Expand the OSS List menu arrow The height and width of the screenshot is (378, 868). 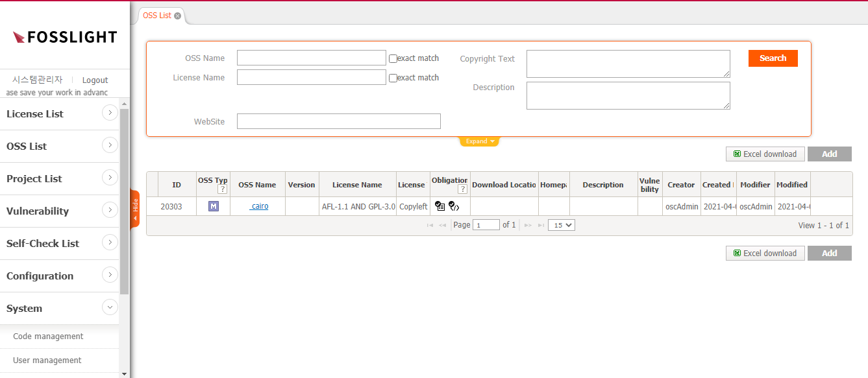110,145
